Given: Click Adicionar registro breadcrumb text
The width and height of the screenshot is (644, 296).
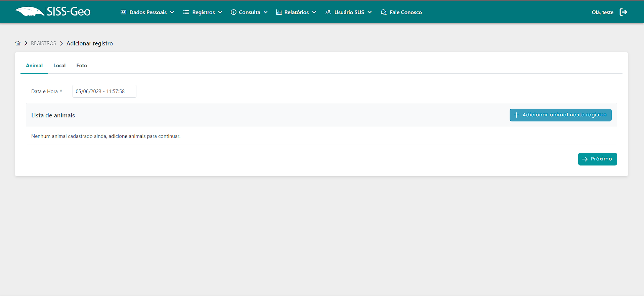Looking at the screenshot, I should 90,43.
